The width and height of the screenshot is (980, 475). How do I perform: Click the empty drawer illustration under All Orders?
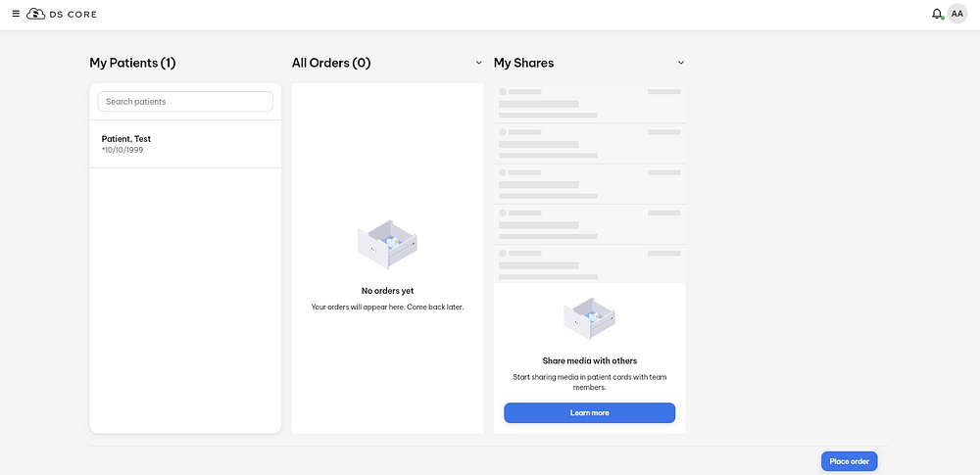coord(387,244)
